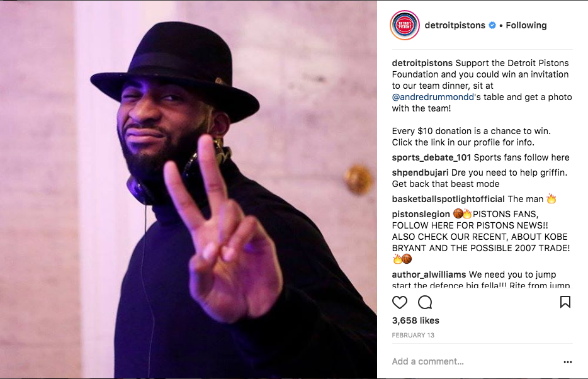This screenshot has height=379, width=588.
Task: Like the post with the heart icon
Action: coord(399,302)
